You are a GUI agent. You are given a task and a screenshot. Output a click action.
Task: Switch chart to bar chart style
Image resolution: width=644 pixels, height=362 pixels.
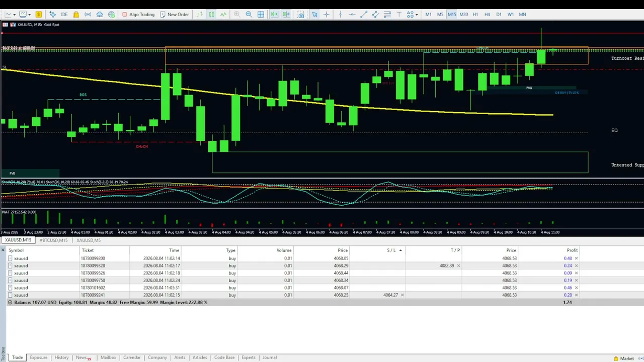[x=200, y=14]
